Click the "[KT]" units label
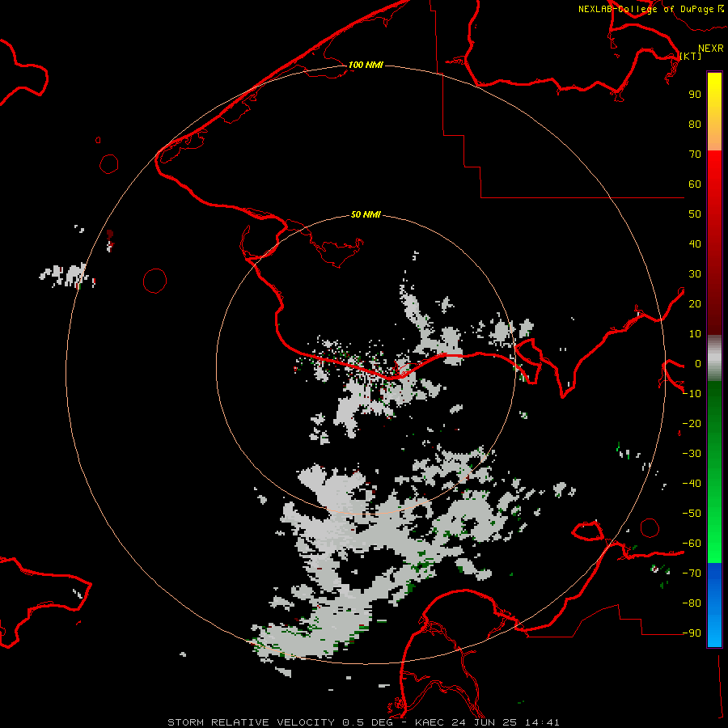Viewport: 728px width, 728px height. [x=691, y=56]
